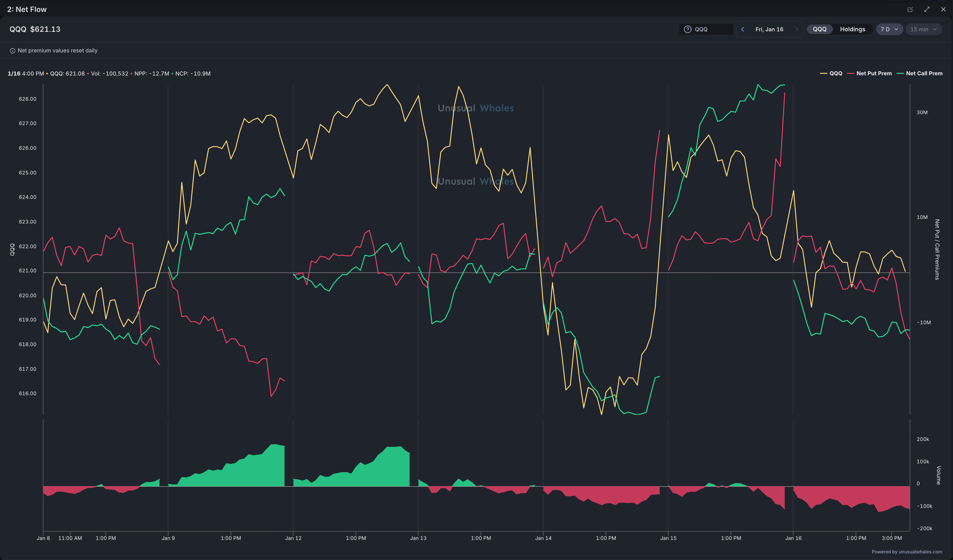The height and width of the screenshot is (560, 953).
Task: Open the 7 D timeframe dropdown
Action: tap(889, 29)
